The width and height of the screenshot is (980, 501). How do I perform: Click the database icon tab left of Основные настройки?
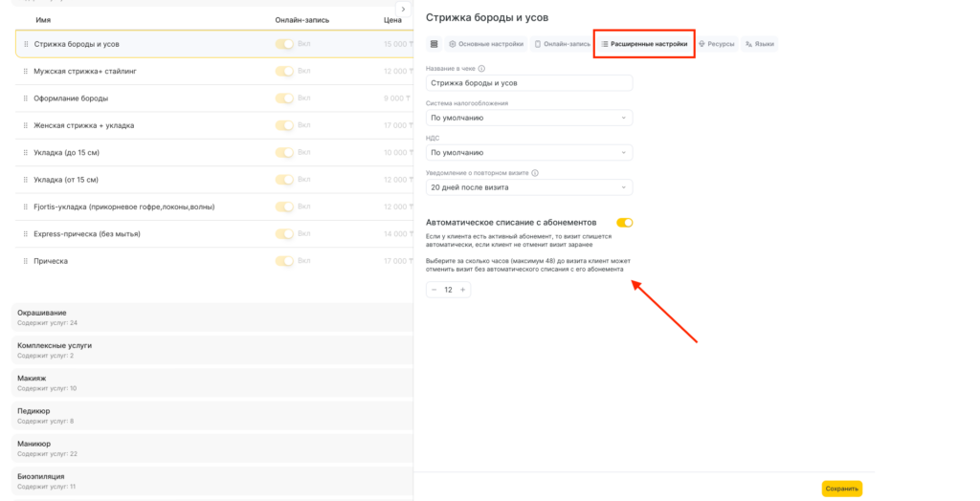pos(434,44)
